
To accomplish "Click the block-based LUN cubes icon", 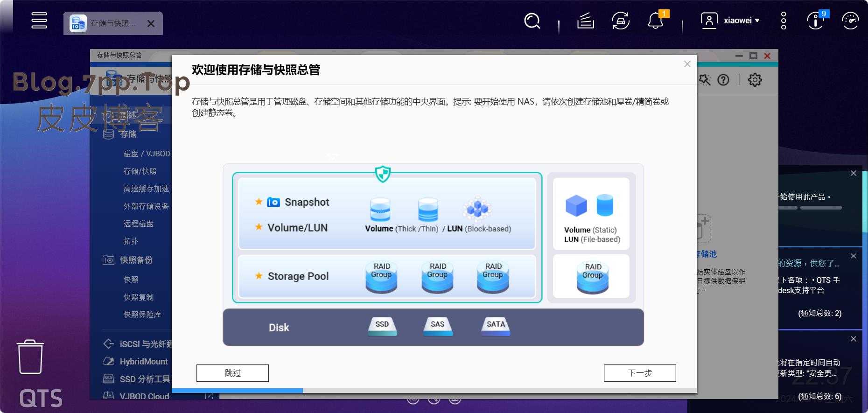I will pyautogui.click(x=477, y=209).
